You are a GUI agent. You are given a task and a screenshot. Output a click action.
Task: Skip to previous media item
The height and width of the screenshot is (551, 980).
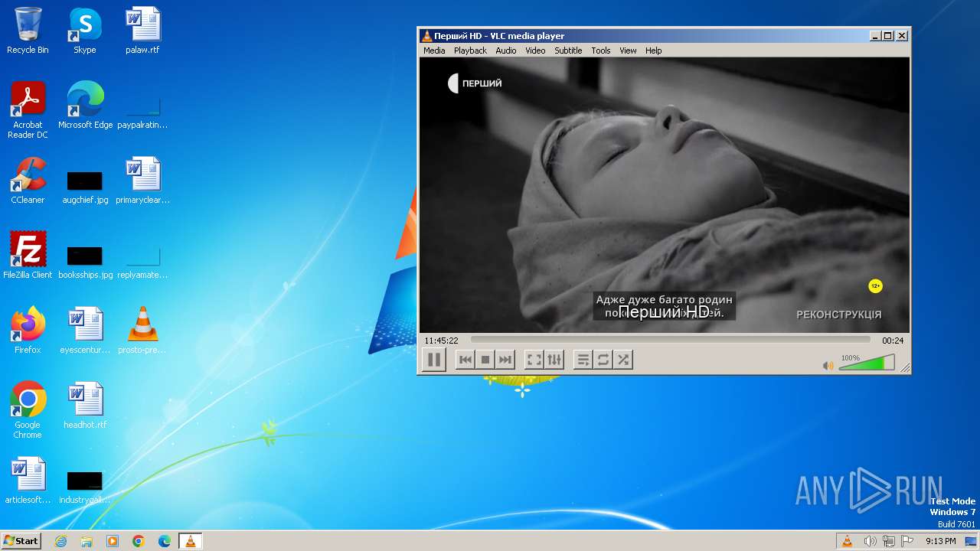coord(465,360)
